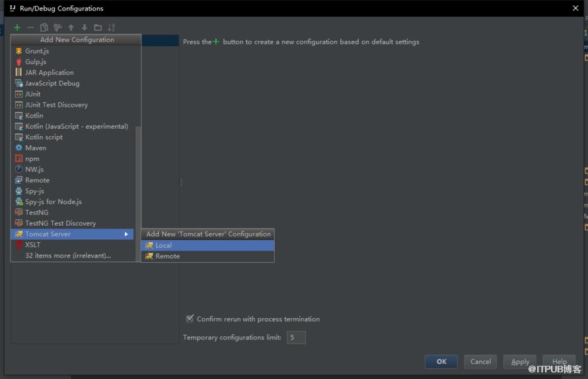Expand 32 items more (irrelevant) entry

68,256
